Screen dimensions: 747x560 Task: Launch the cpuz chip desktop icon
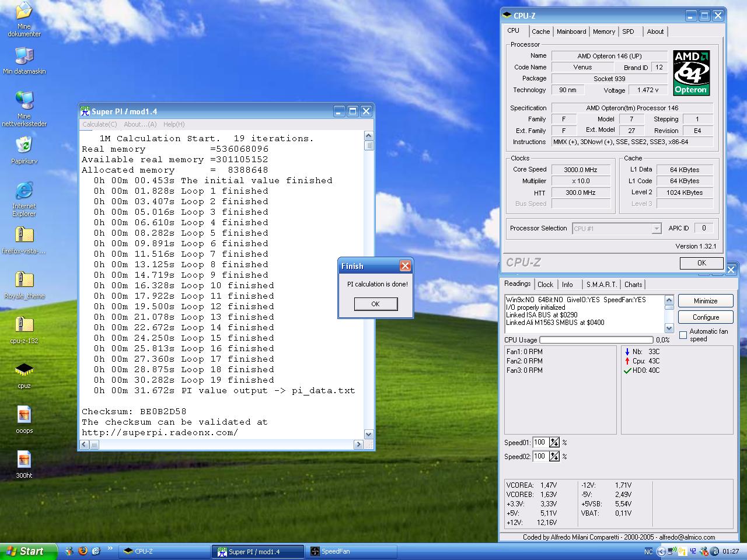(24, 376)
